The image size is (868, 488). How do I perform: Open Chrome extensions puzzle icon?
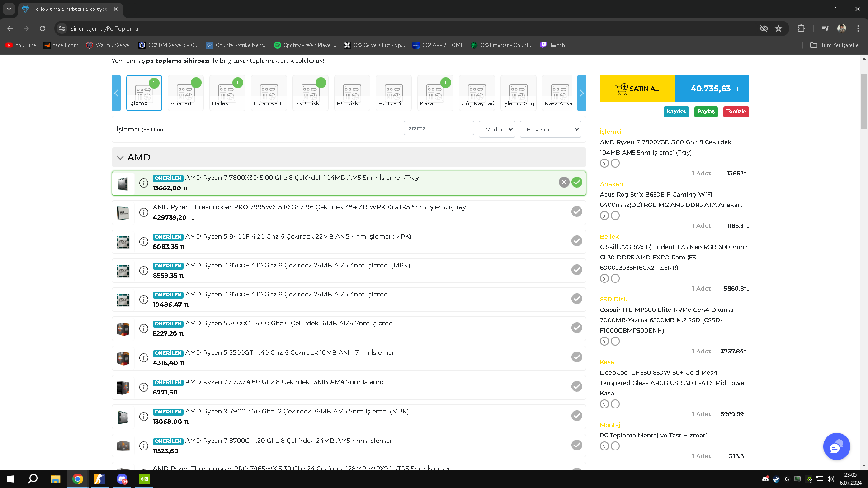(801, 28)
